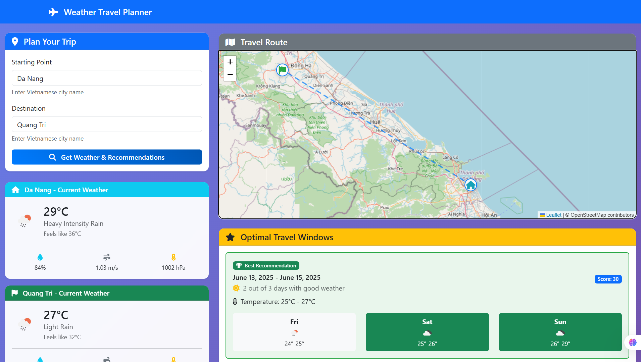Click the 84% humidity value

coord(40,268)
